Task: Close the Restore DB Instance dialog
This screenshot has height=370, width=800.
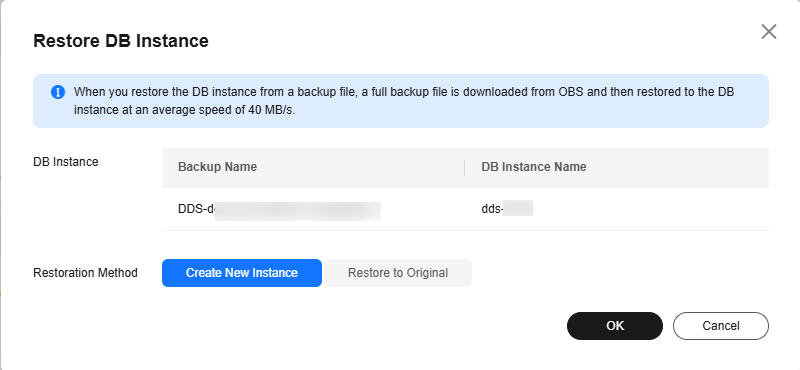Action: pos(768,32)
